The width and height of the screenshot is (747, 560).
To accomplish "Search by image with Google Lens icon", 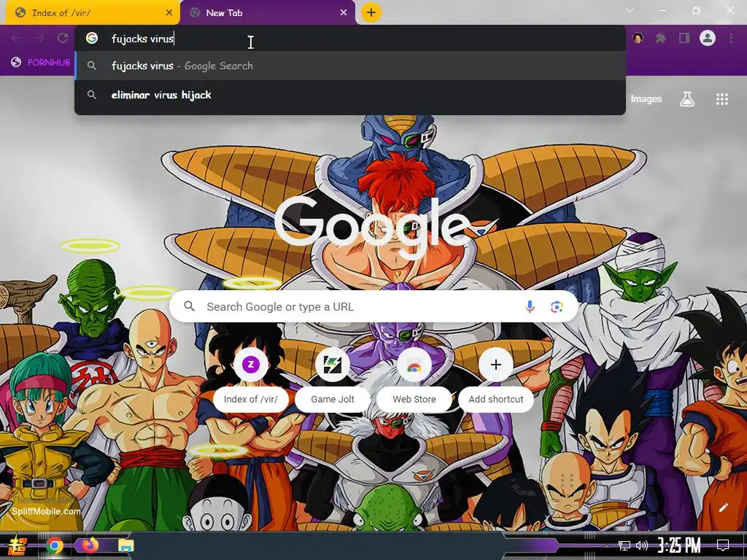I will tap(557, 307).
